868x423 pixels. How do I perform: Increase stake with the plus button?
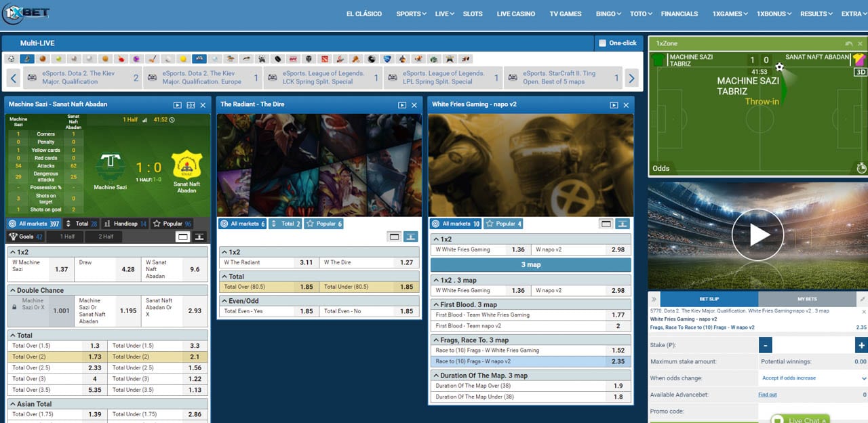coord(861,346)
